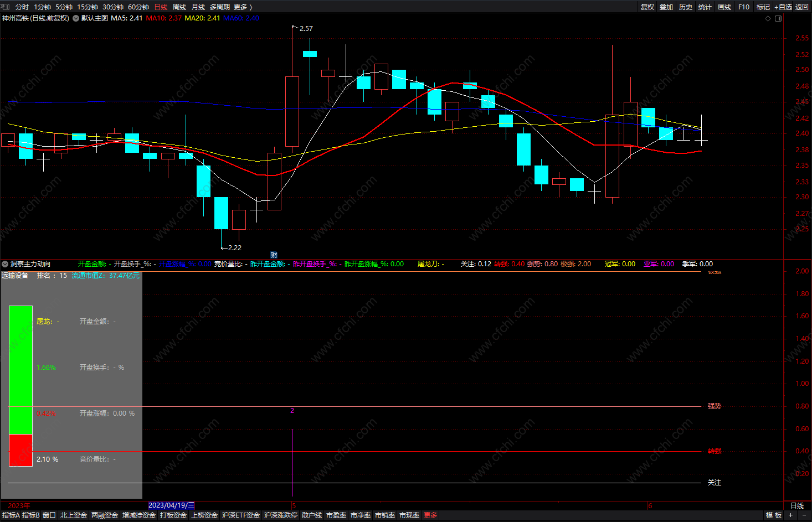Viewport: 812px width, 522px height.
Task: Expand 更多 periods in the top bar
Action: pos(243,7)
